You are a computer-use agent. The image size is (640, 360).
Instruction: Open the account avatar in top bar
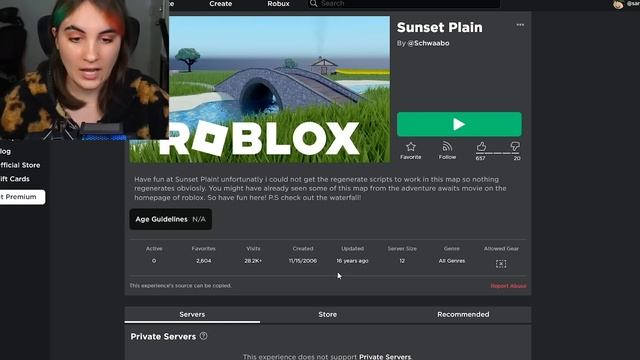pyautogui.click(x=618, y=4)
